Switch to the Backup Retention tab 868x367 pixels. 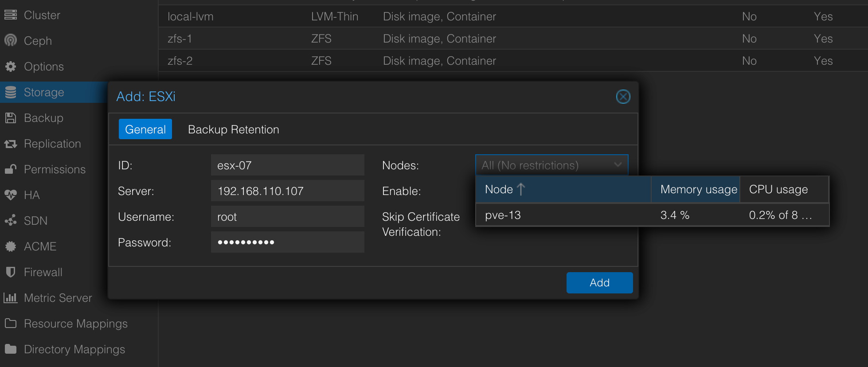[234, 129]
